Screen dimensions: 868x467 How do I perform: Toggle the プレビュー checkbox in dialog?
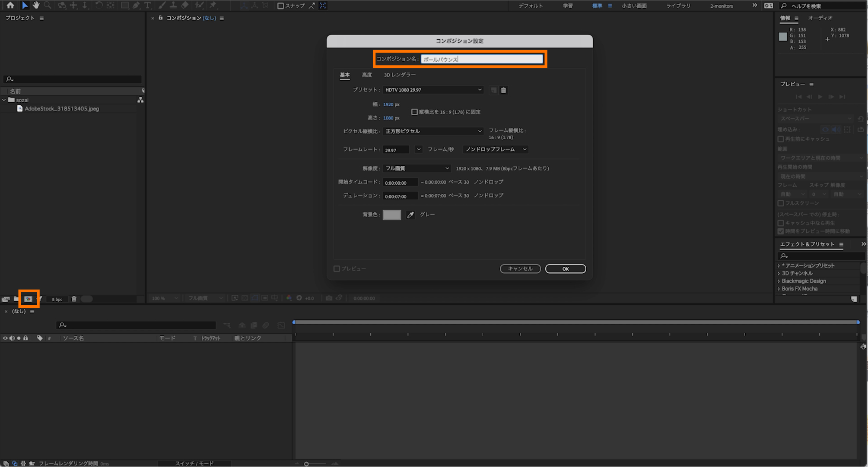[x=337, y=268]
